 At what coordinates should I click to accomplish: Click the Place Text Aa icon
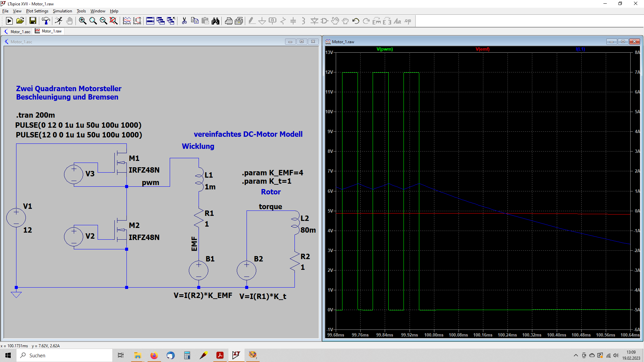(x=397, y=21)
